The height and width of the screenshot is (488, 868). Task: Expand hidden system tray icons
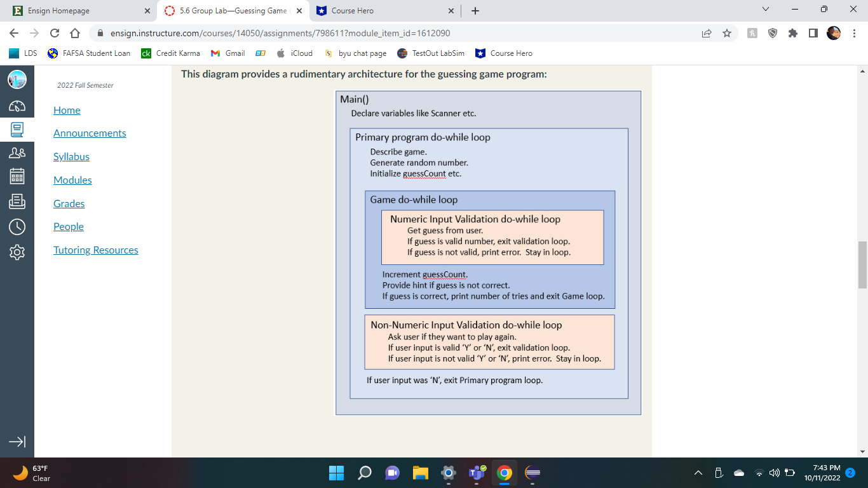pos(698,473)
